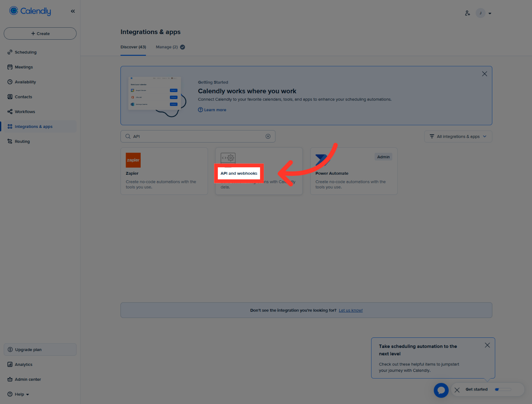Click the Contacts icon in sidebar

(x=10, y=97)
